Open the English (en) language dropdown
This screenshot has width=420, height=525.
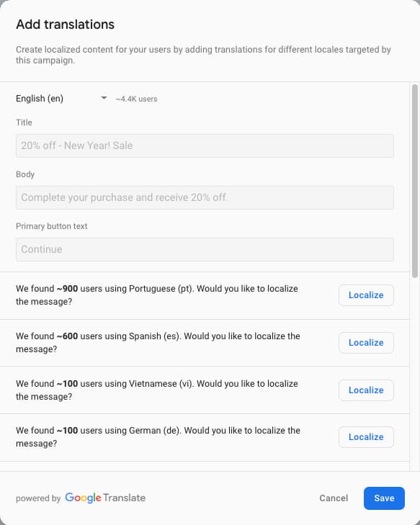(x=61, y=99)
